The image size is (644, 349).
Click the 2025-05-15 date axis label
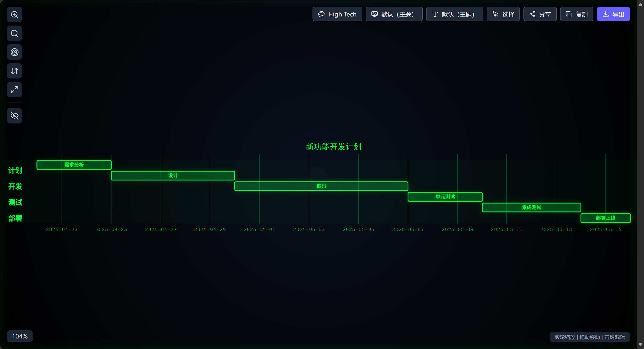pyautogui.click(x=605, y=229)
